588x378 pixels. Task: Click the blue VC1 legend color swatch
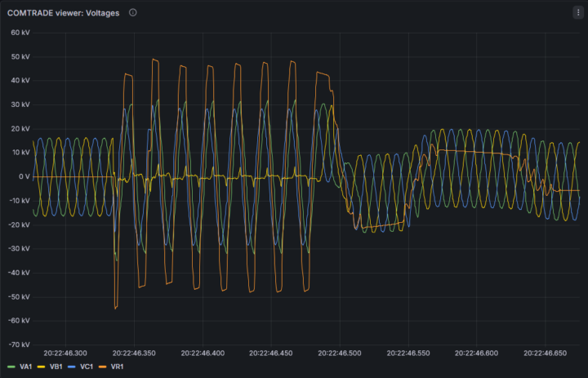tap(72, 367)
